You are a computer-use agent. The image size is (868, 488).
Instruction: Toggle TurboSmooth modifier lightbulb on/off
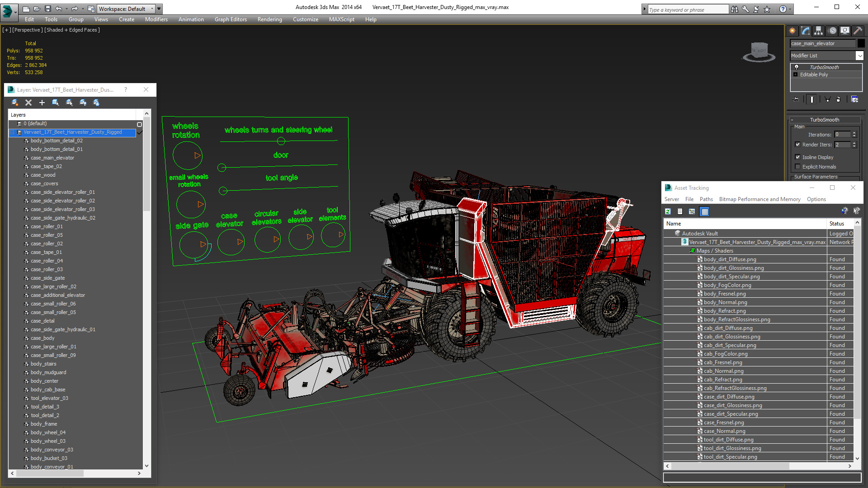point(797,67)
